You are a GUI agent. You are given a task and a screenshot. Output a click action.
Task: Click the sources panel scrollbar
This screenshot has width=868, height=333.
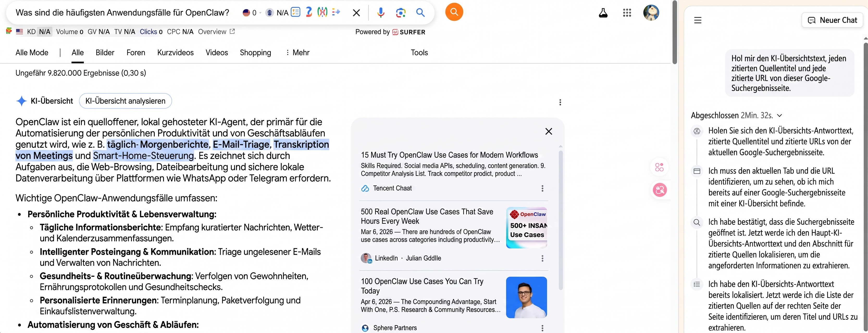(561, 220)
